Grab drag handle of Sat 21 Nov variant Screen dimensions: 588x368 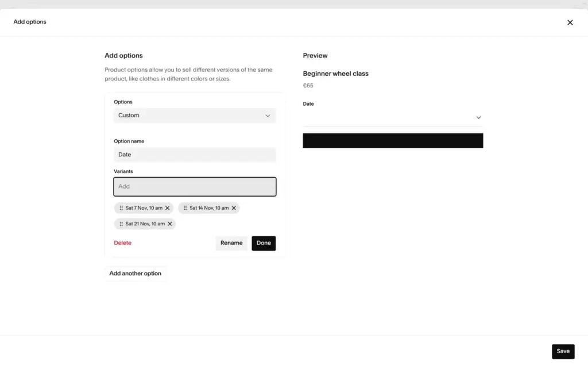pos(121,224)
